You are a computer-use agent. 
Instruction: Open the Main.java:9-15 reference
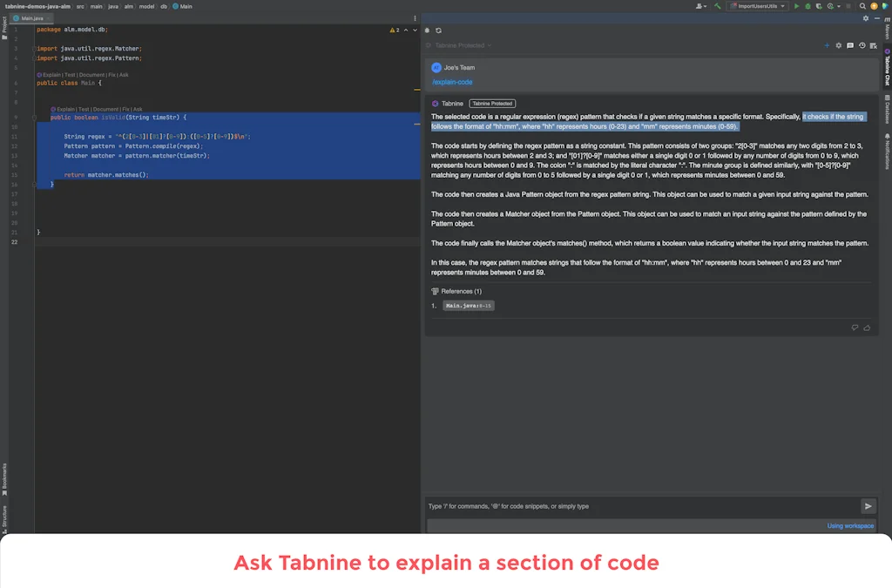pos(470,306)
